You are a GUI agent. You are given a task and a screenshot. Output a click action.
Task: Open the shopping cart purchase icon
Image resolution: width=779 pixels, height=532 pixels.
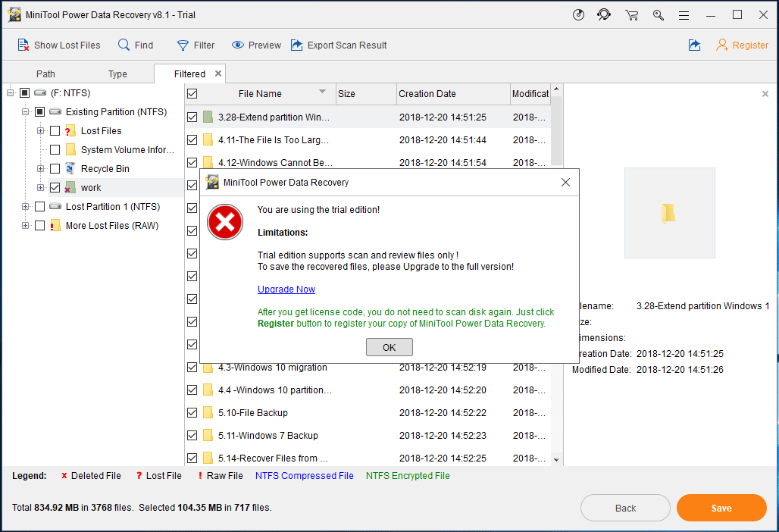tap(631, 14)
